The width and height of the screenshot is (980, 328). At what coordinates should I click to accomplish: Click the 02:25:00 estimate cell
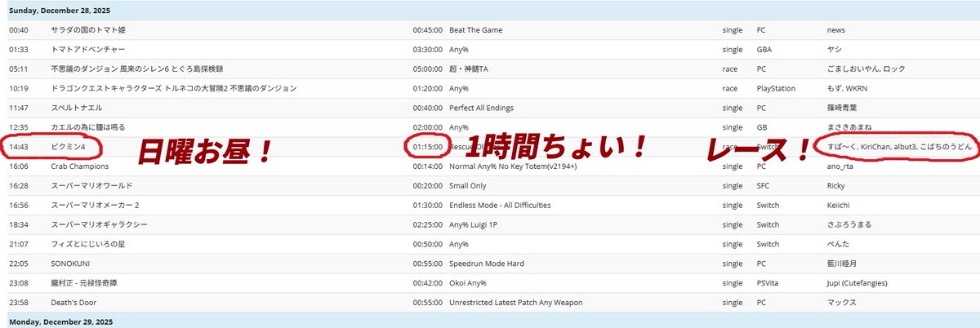click(427, 224)
